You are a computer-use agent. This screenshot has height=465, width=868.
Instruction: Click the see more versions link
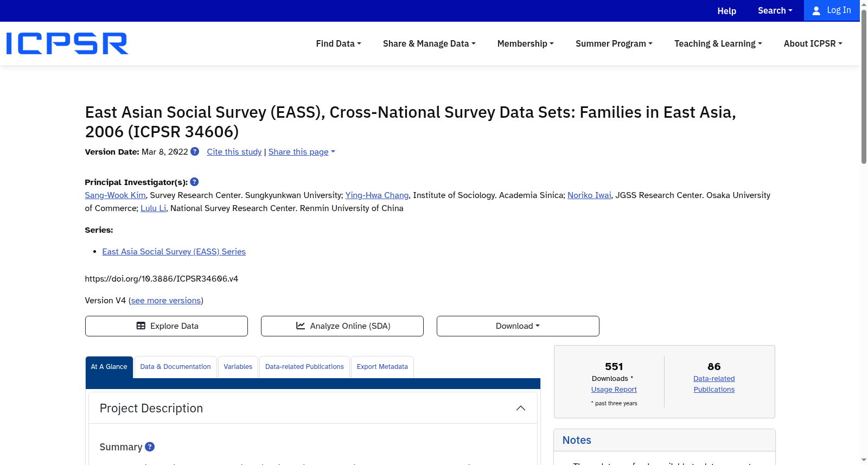click(x=166, y=301)
